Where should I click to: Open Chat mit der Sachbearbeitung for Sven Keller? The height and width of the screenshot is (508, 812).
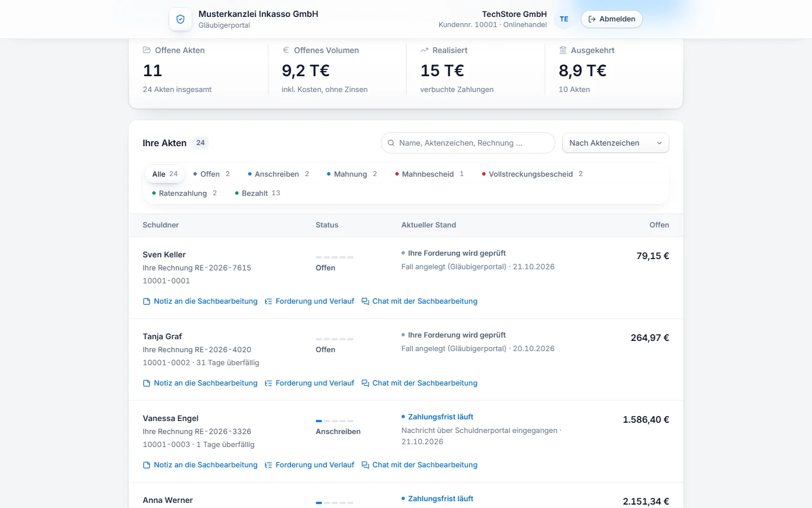click(x=420, y=301)
